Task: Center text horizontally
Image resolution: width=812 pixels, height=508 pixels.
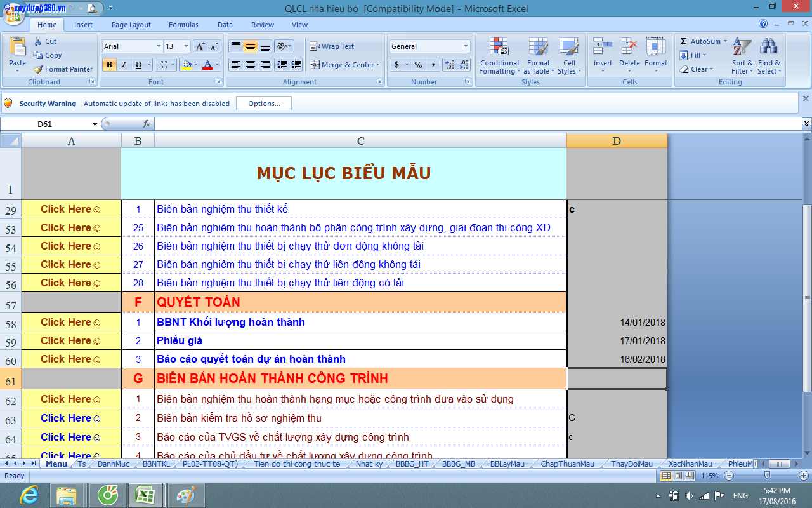Action: (250, 65)
